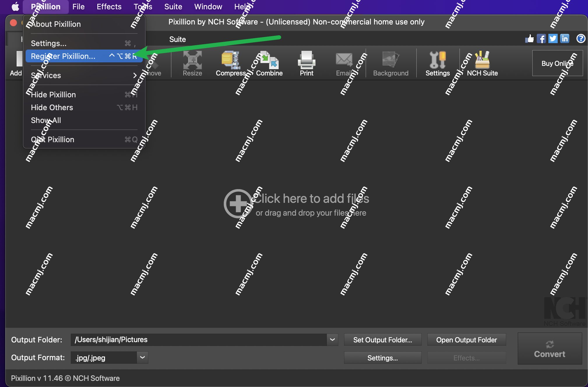Click the Print toolbar icon
Screen dimensions: 588x387
pyautogui.click(x=307, y=64)
